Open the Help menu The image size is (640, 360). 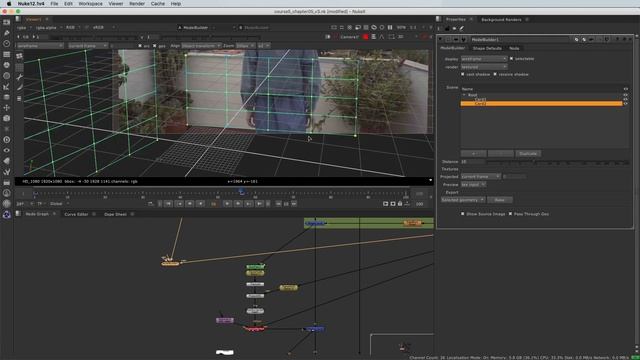pyautogui.click(x=176, y=4)
